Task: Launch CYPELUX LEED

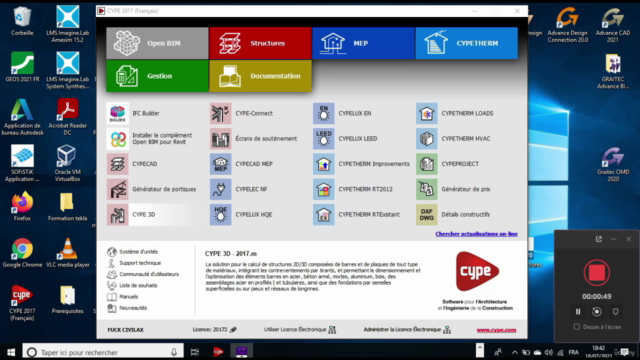Action: (x=345, y=139)
